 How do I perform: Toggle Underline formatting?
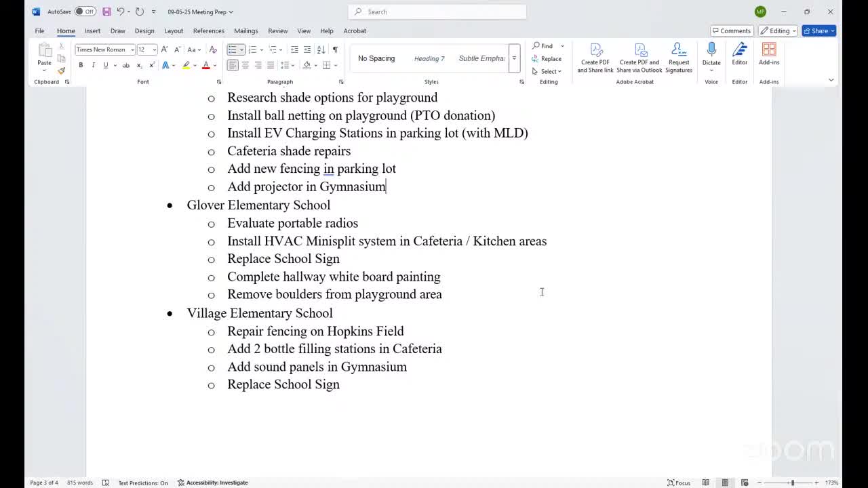click(106, 65)
